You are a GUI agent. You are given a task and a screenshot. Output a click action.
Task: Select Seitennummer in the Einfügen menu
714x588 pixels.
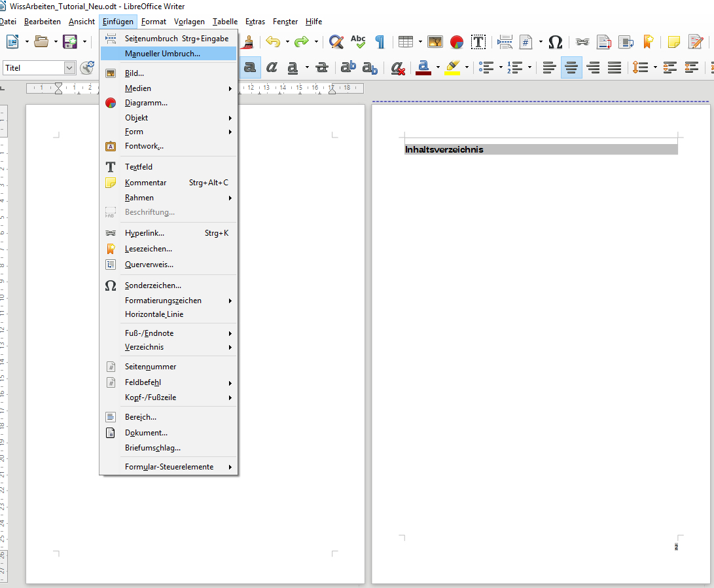[168, 367]
